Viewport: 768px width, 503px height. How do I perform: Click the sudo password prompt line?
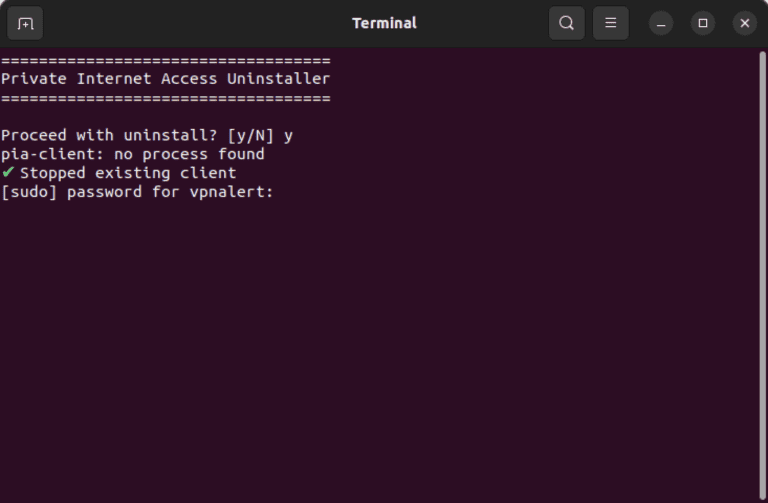pos(137,192)
